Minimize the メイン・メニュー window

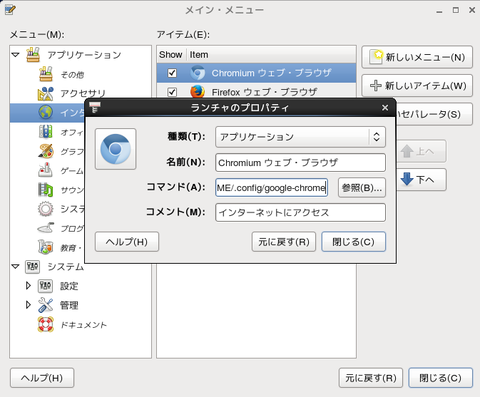[x=439, y=11]
